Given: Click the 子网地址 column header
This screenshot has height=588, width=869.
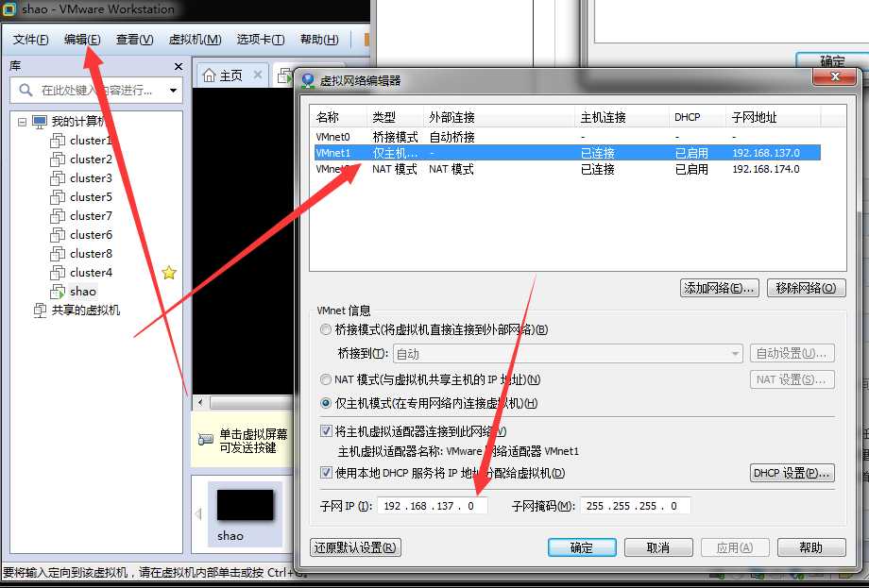Looking at the screenshot, I should point(773,117).
